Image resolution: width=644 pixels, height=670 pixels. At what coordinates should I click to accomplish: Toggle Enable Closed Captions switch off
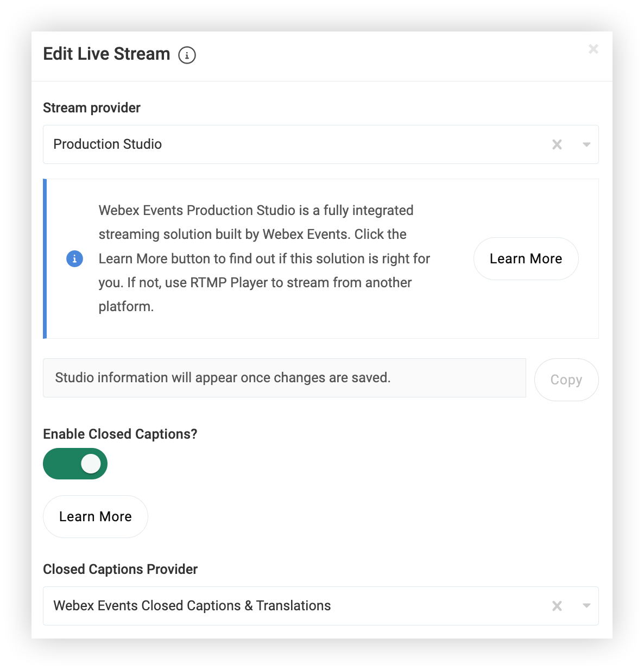(x=75, y=464)
